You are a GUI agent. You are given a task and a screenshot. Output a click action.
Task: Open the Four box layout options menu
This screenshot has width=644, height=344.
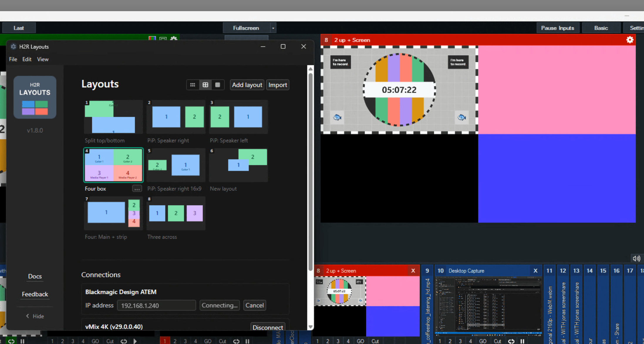[x=137, y=189]
